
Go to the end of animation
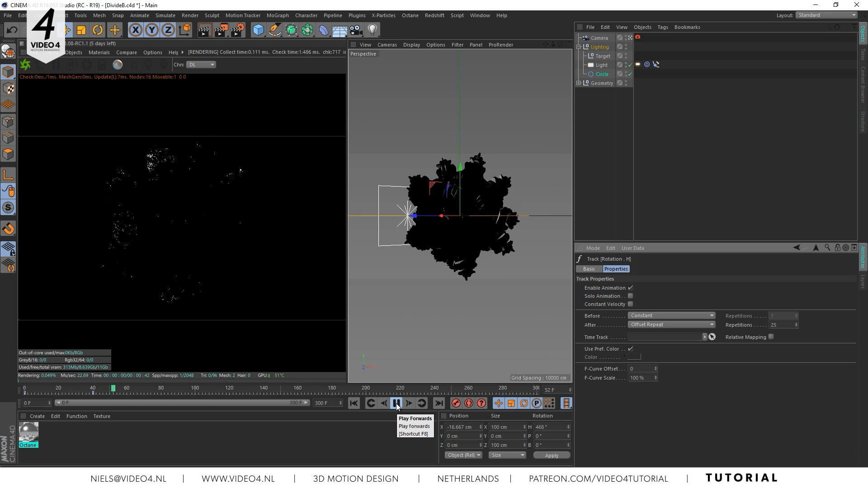(x=439, y=403)
